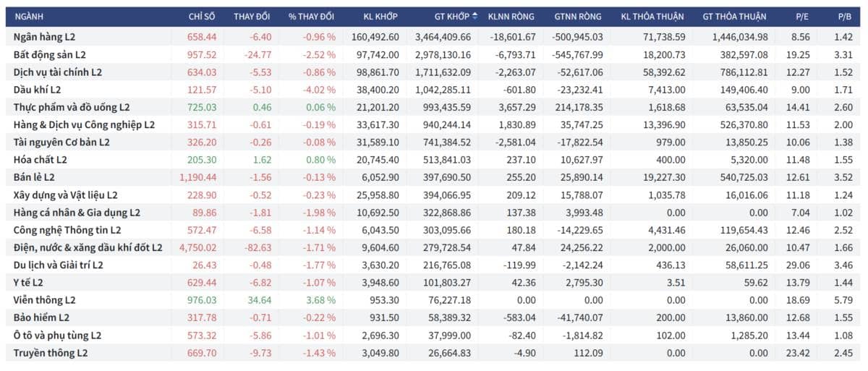Click the green change value 34.64

click(258, 299)
